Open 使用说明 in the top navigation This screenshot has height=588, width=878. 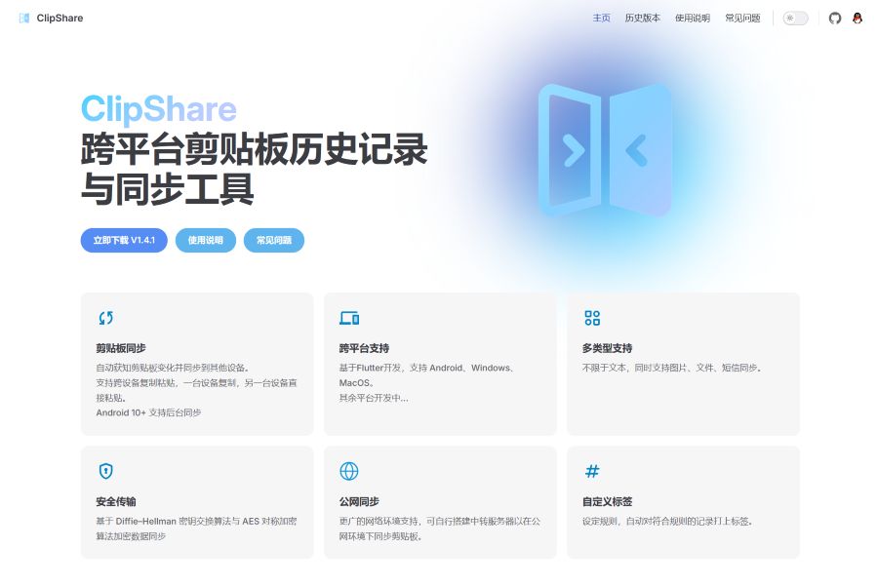693,18
